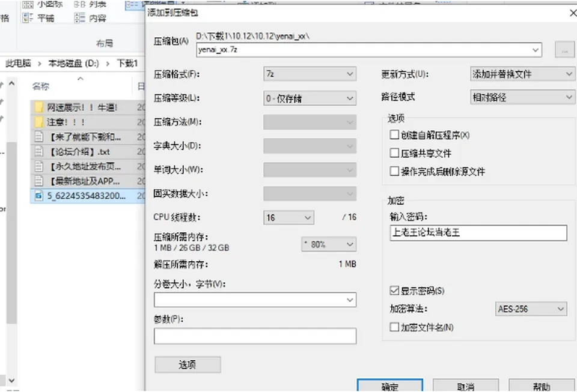Viewport: 577px width, 392px height.
Task: Enable 压缩共享文件 checkbox
Action: (394, 153)
